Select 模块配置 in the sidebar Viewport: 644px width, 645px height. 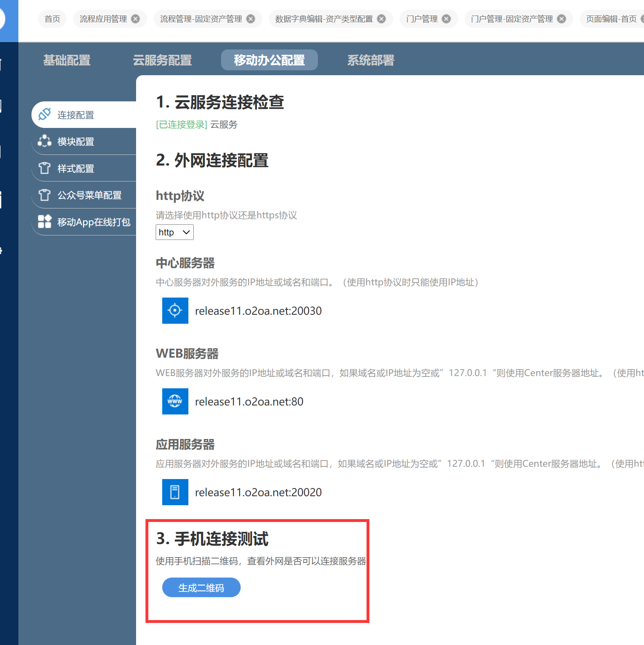84,141
